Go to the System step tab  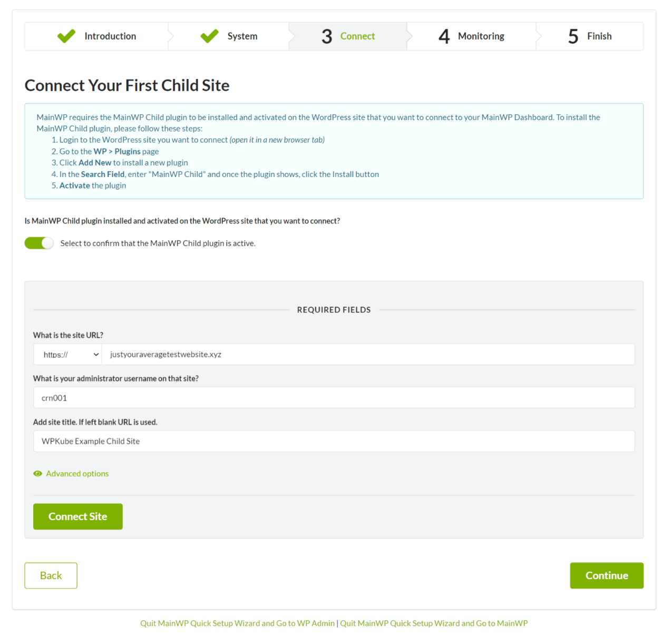click(242, 36)
